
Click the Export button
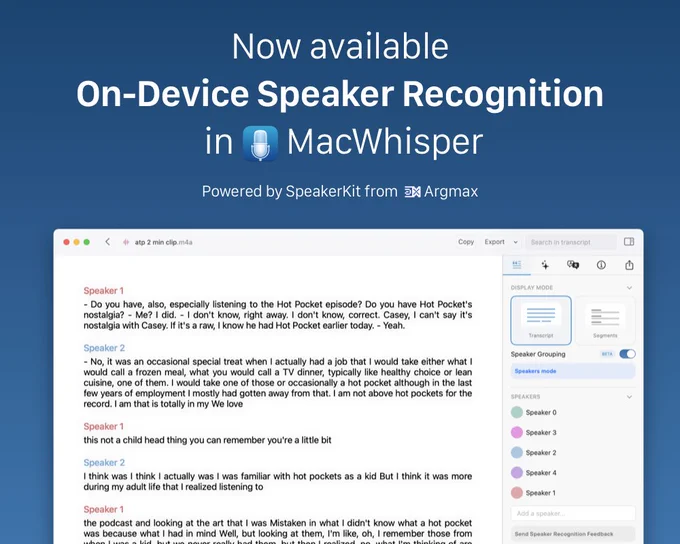(494, 242)
